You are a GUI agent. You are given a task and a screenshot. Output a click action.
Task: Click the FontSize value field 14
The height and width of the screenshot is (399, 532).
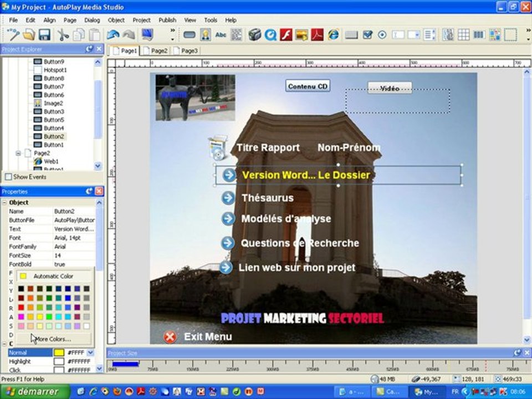coord(74,255)
